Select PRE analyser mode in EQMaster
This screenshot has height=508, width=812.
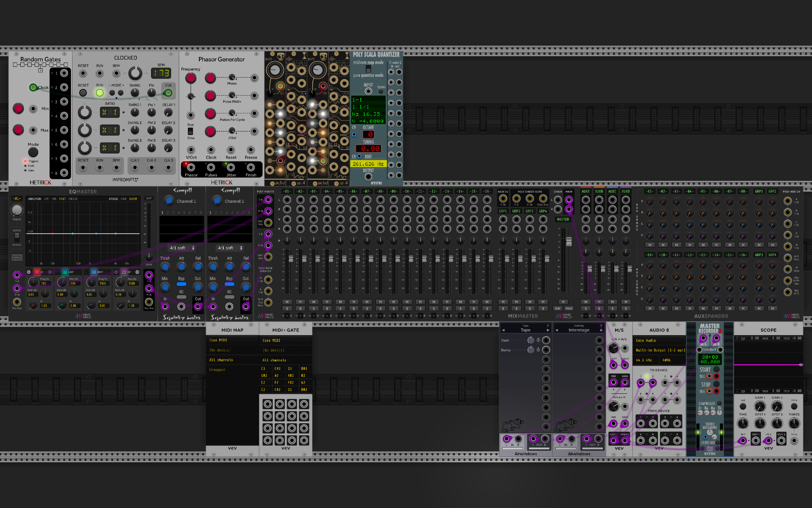(54, 199)
